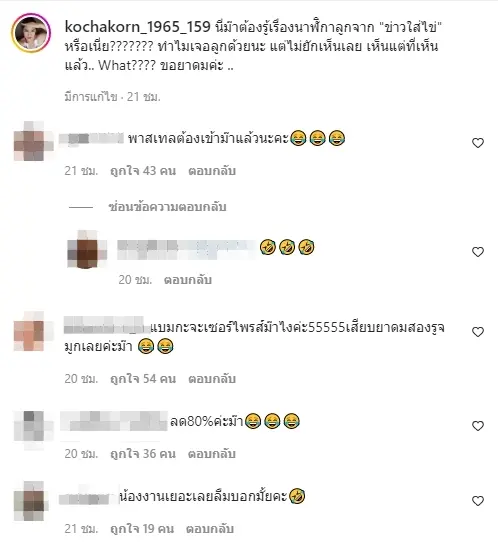The image size is (498, 551).
Task: Like the พาสเทลต้องเข้าม๊าแล้วนะคะ comment with the heart
Action: (478, 143)
